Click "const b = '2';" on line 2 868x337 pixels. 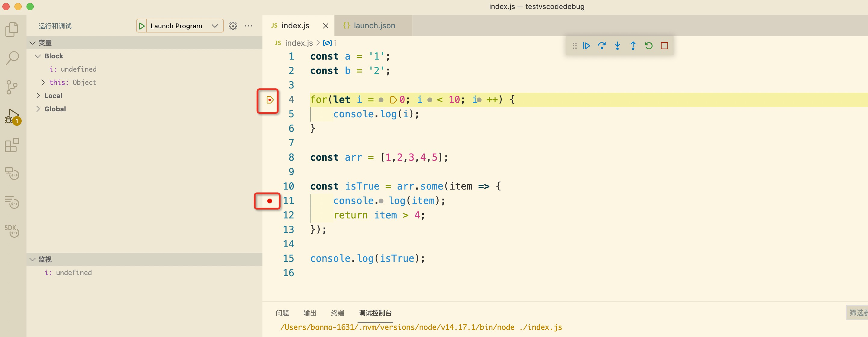pos(350,71)
